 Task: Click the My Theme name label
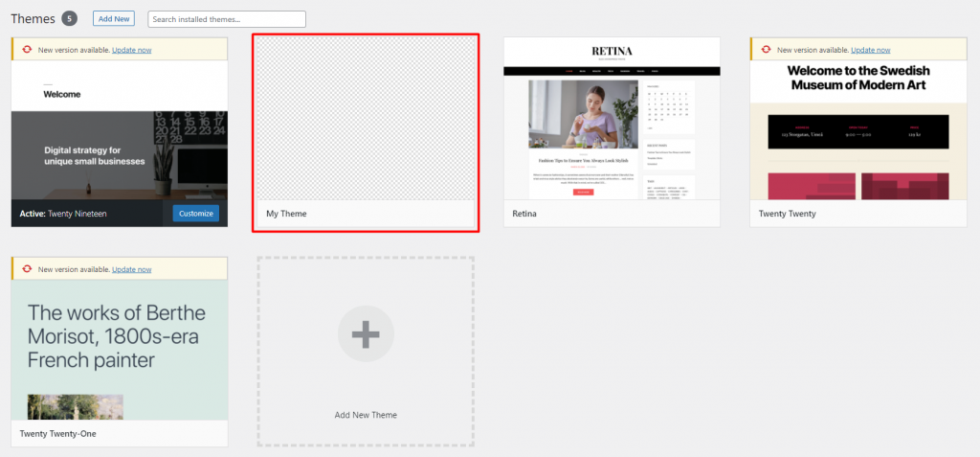coord(286,214)
